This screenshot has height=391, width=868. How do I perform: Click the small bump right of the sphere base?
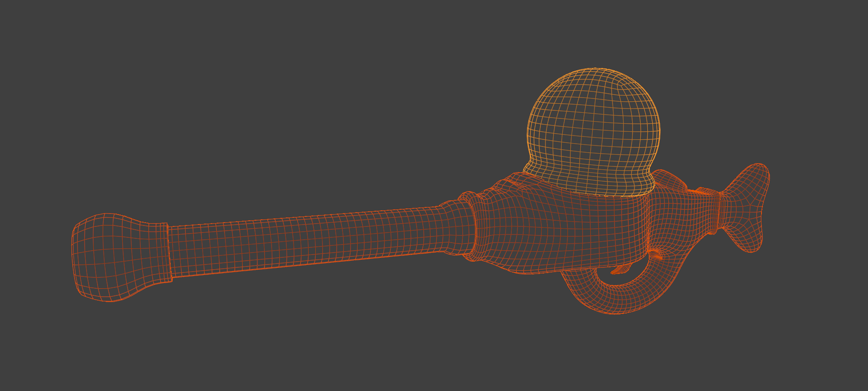(x=671, y=178)
